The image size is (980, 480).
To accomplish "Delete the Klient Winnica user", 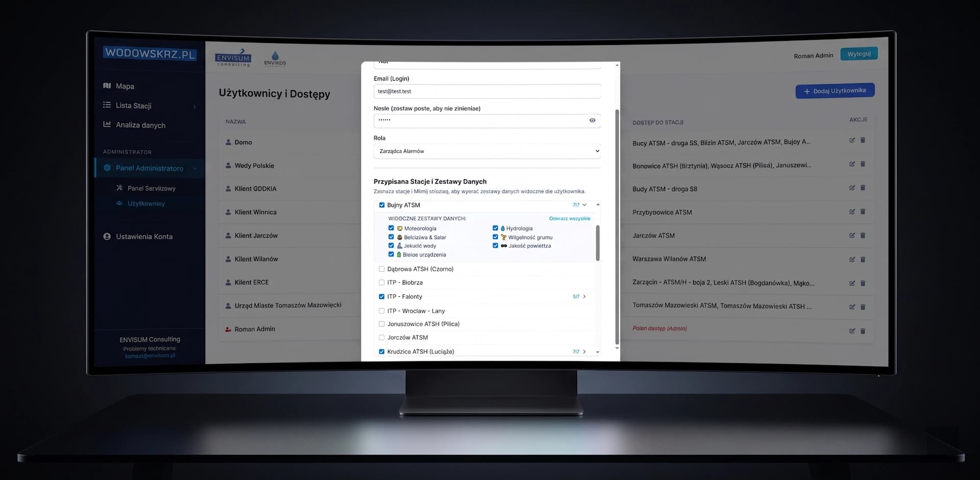I will (x=863, y=212).
